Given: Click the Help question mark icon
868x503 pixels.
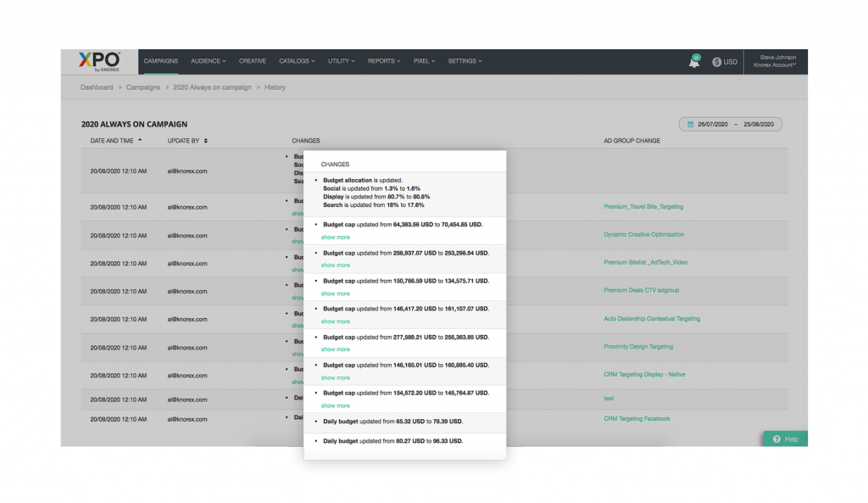Looking at the screenshot, I should click(x=777, y=439).
